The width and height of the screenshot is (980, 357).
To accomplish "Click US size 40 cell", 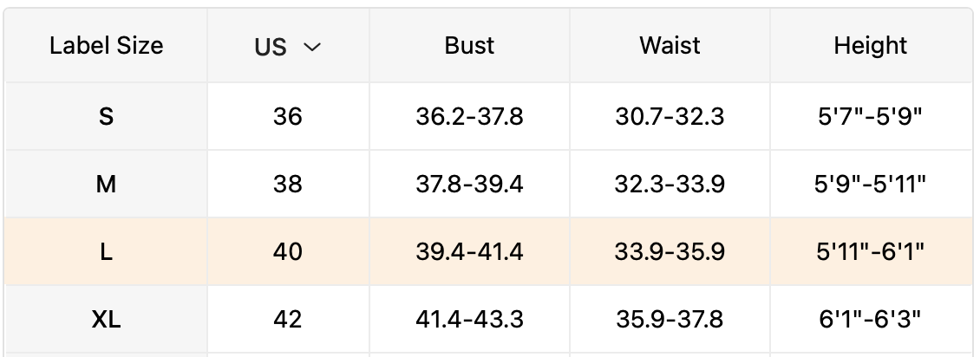I will (287, 251).
